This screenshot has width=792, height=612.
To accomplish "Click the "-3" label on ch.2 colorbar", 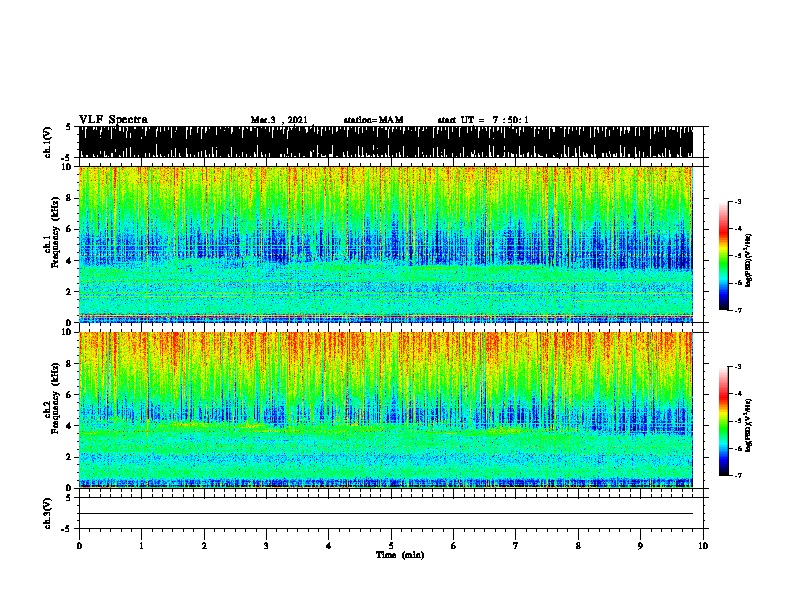I will pos(737,367).
